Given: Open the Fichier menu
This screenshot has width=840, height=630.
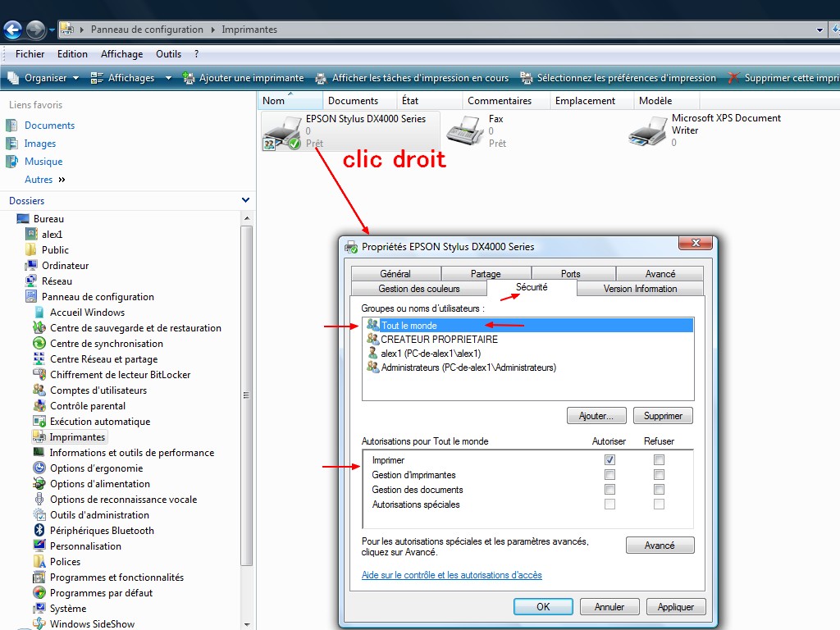Looking at the screenshot, I should 30,54.
